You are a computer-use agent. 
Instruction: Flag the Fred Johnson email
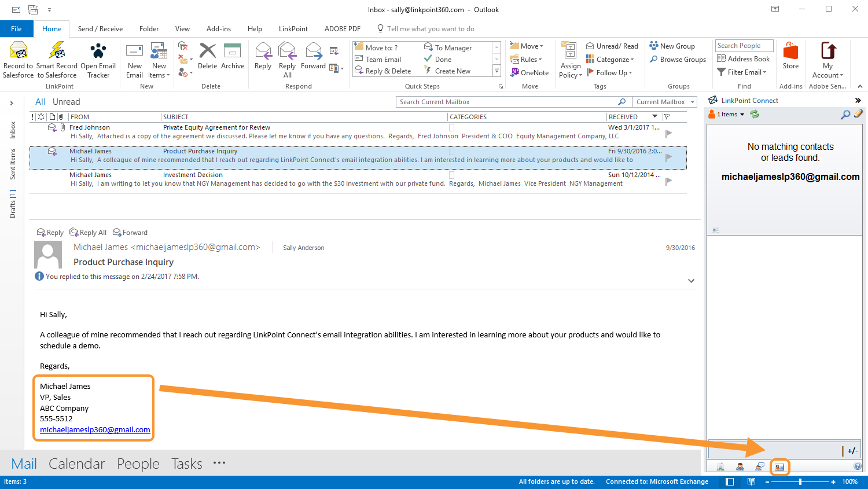click(669, 133)
